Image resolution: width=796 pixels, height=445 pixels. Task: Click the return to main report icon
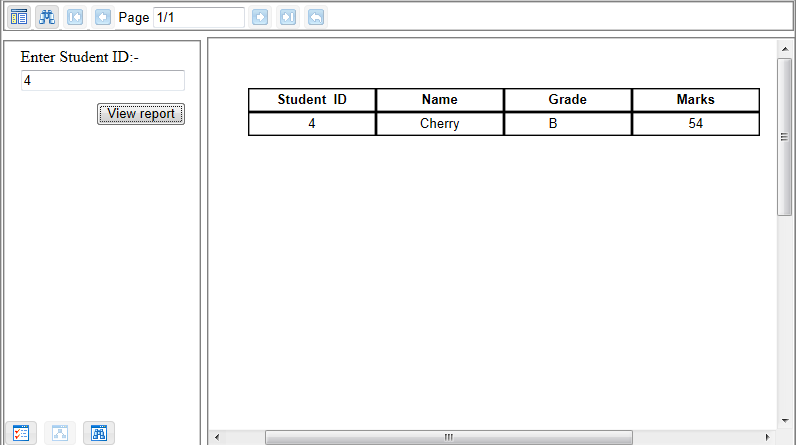pos(316,17)
